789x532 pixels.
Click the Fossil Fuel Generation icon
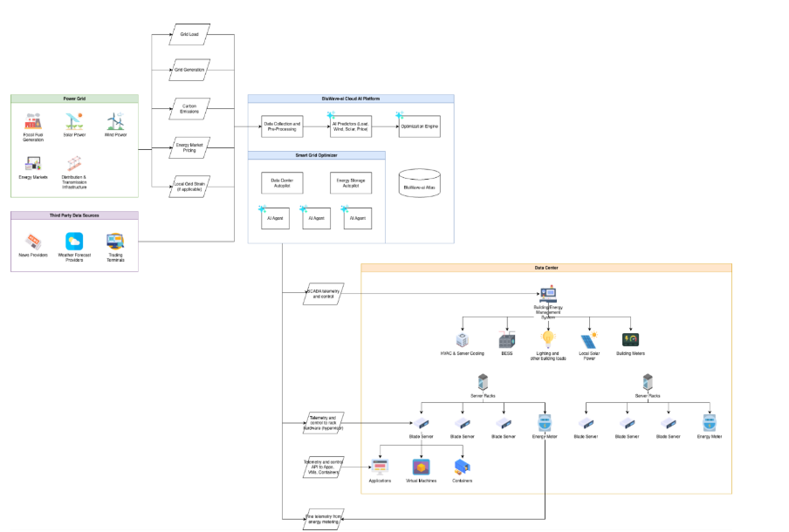(x=34, y=121)
